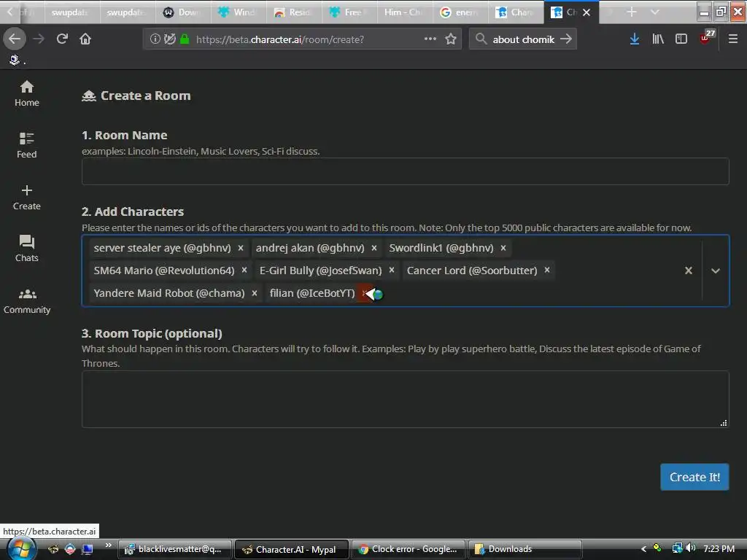Show site information icon in address bar

tap(155, 39)
